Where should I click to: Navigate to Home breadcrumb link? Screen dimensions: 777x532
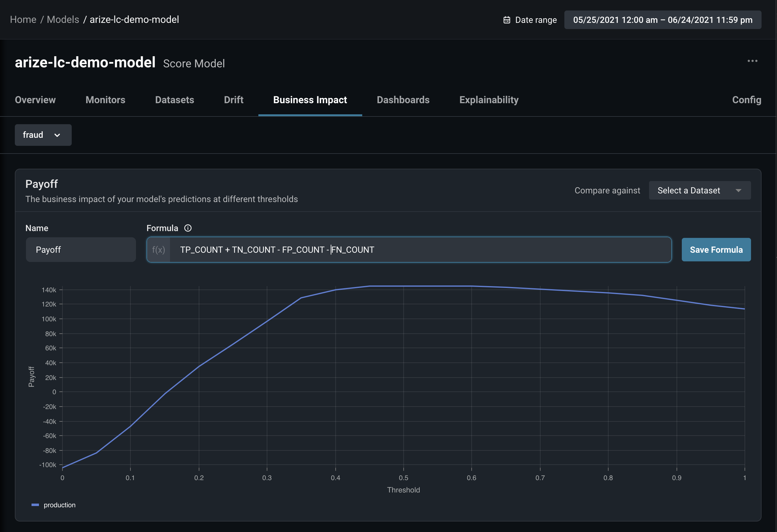point(23,20)
